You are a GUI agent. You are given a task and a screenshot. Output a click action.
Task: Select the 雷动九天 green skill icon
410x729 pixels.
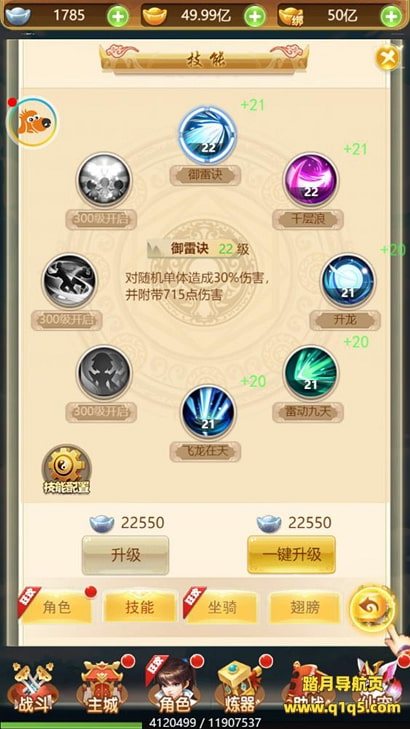(311, 373)
